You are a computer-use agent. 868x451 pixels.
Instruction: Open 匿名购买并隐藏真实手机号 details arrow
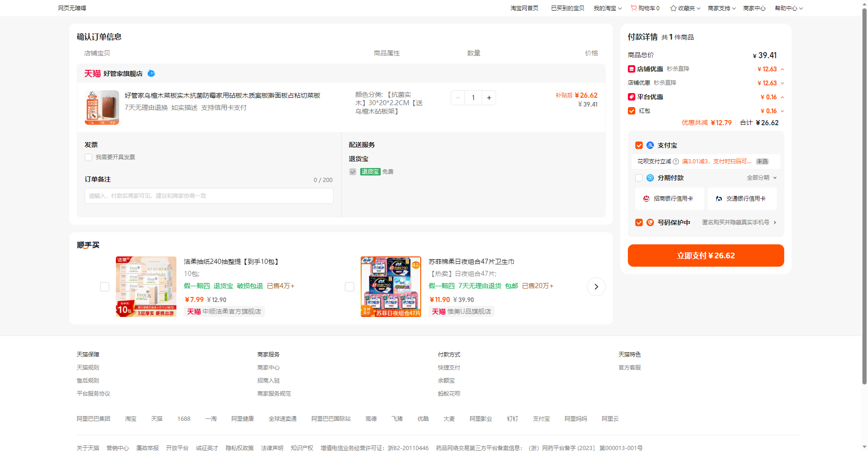point(775,222)
